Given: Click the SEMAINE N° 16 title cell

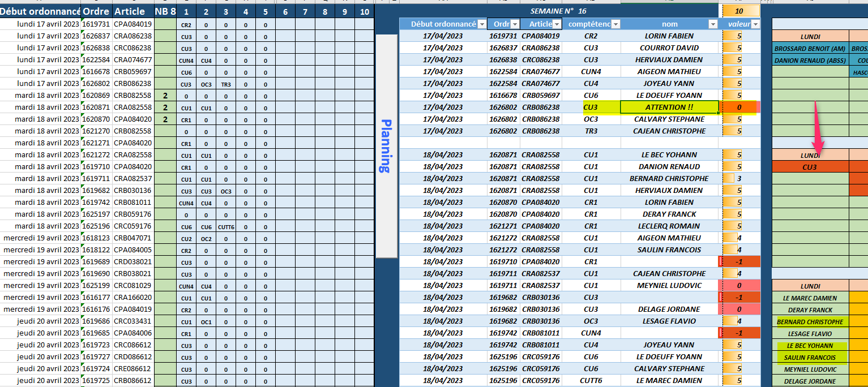Looking at the screenshot, I should (558, 11).
